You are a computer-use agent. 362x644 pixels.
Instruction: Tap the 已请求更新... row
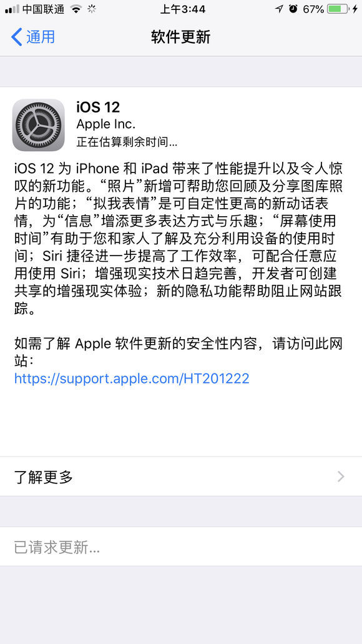coord(181,547)
